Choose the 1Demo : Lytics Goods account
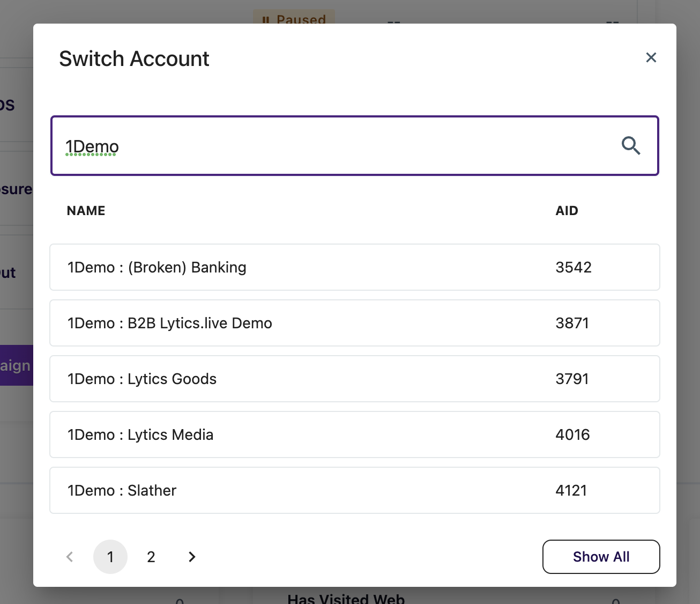Screen dimensions: 700x604 [355, 379]
